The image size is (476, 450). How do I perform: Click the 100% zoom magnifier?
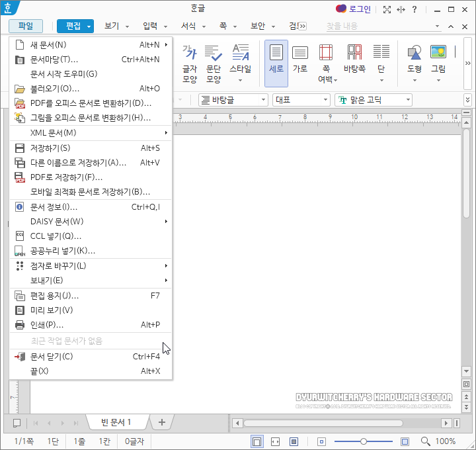(425, 441)
